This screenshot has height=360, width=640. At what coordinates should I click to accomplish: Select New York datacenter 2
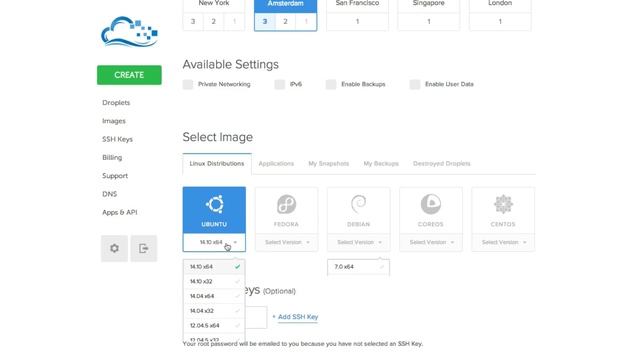(213, 21)
